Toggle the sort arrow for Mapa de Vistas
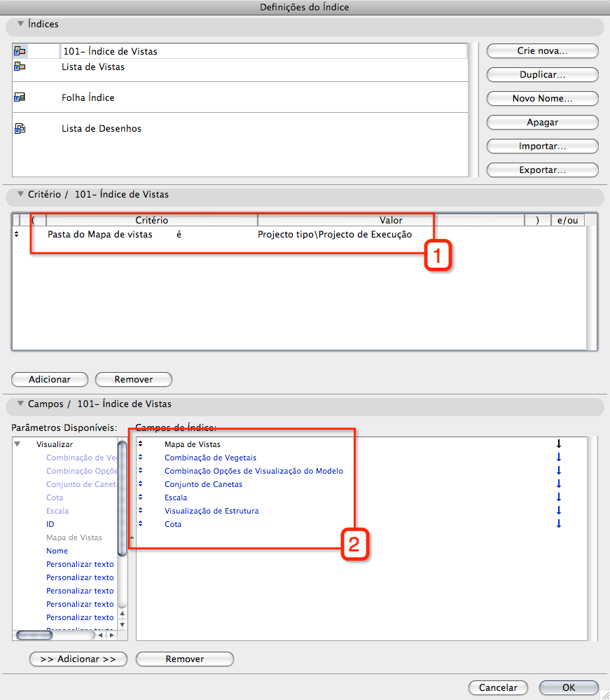This screenshot has width=610, height=700. 559,444
